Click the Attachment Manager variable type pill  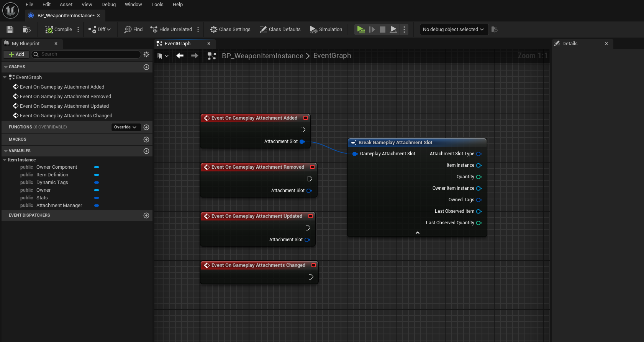pos(97,206)
